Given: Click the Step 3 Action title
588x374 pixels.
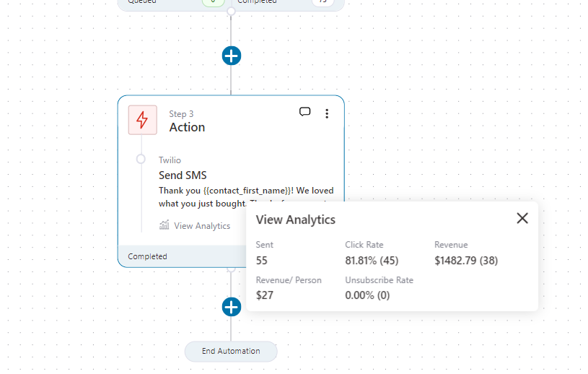Looking at the screenshot, I should pyautogui.click(x=187, y=127).
